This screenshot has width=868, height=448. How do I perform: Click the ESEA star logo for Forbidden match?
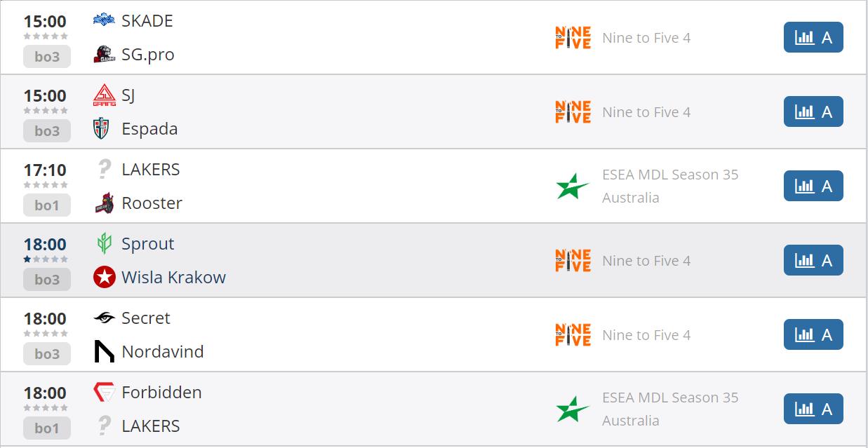pos(573,409)
